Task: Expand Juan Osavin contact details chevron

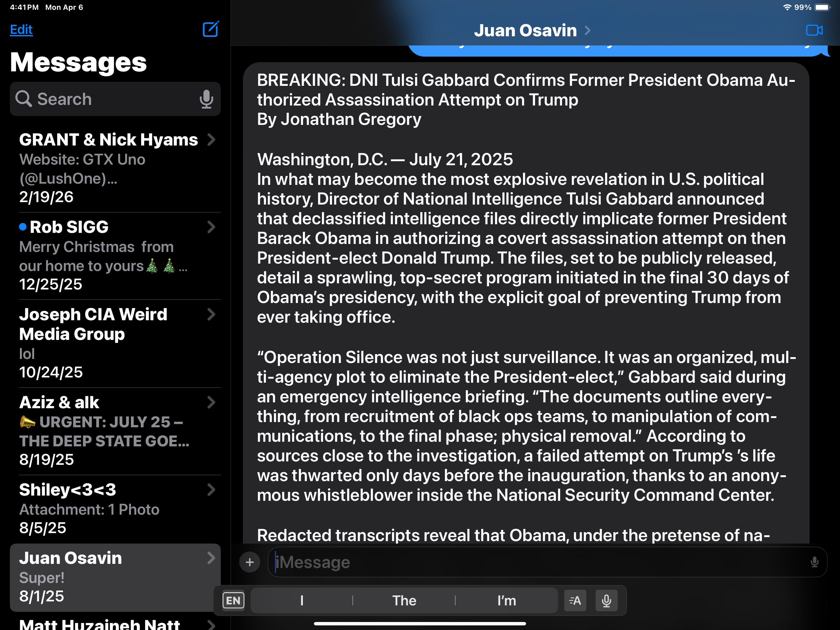Action: coord(588,30)
